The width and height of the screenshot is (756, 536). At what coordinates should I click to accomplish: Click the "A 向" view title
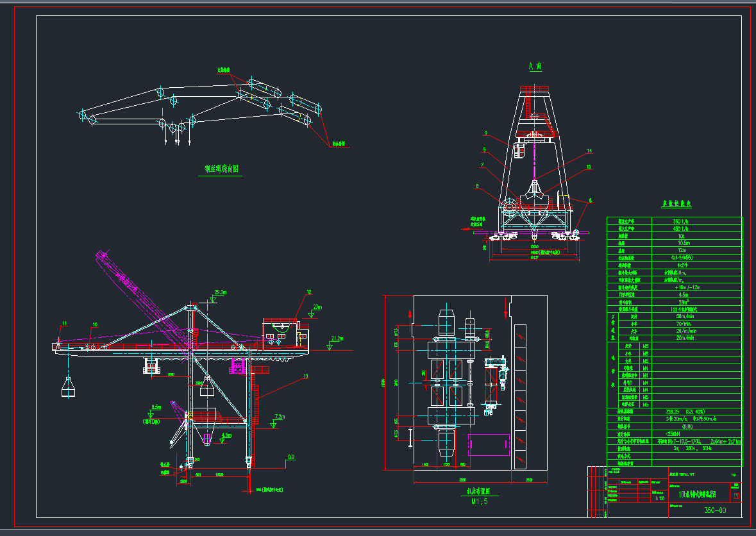pos(535,66)
